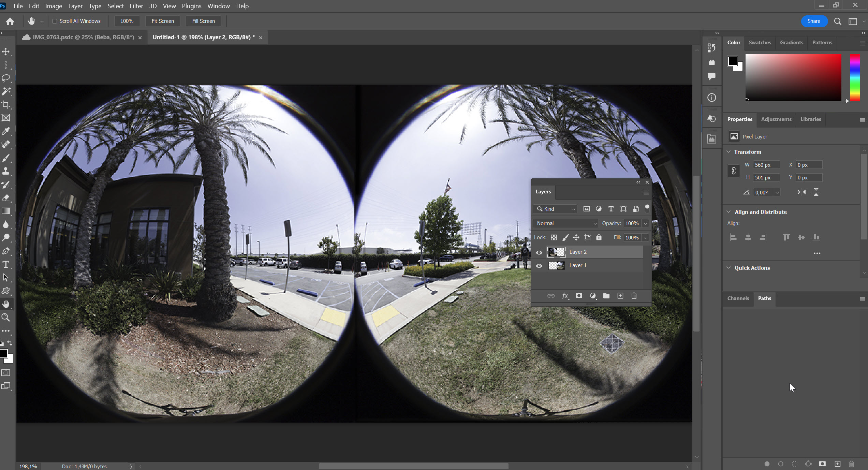Collapse the Transform section in Properties

[x=729, y=151]
